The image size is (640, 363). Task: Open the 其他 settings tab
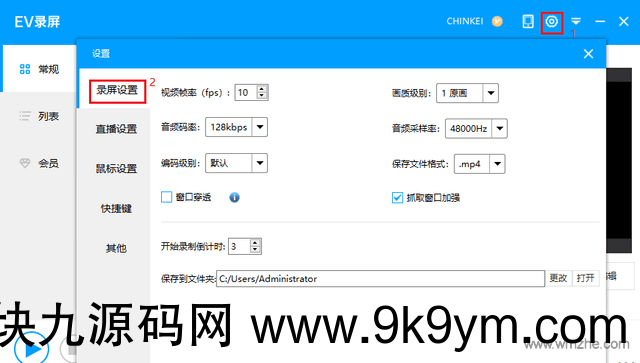coord(116,248)
